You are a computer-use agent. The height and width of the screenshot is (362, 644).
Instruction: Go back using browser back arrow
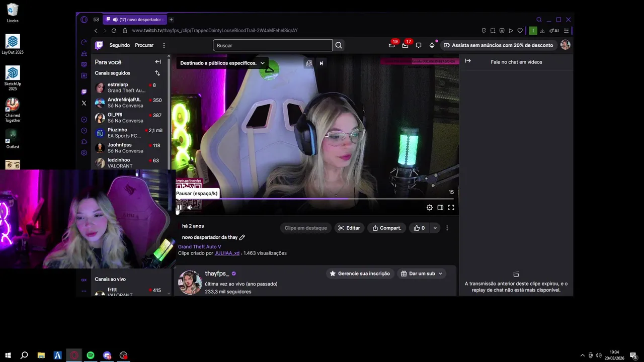pos(96,31)
